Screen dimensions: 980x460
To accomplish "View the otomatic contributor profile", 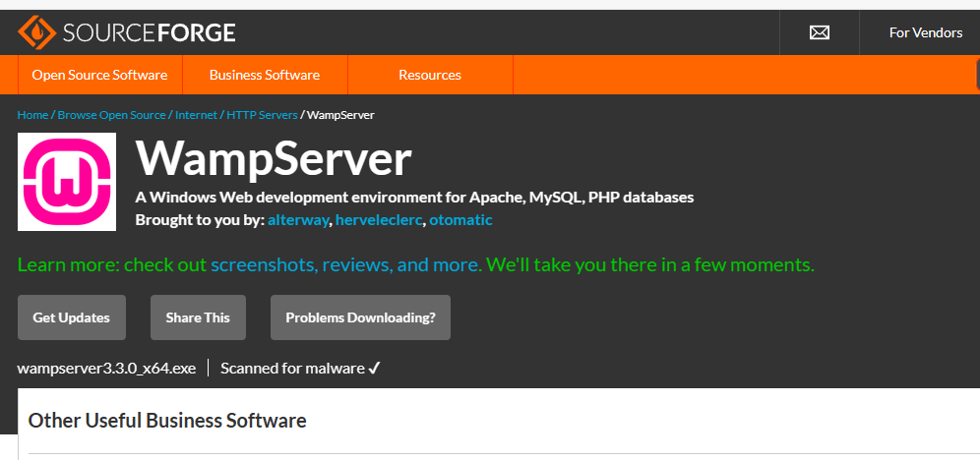I will [x=460, y=220].
